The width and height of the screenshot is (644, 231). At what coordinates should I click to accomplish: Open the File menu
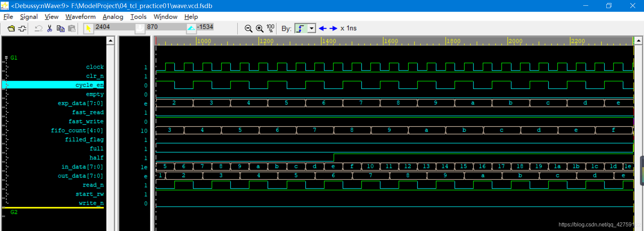click(8, 16)
